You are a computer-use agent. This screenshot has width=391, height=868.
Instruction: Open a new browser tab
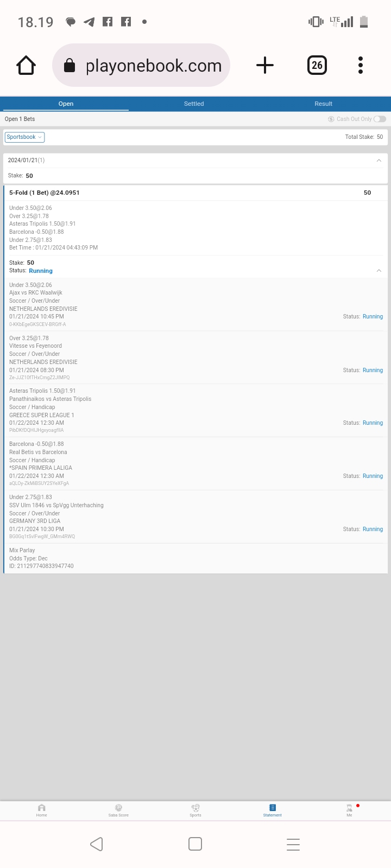(265, 66)
